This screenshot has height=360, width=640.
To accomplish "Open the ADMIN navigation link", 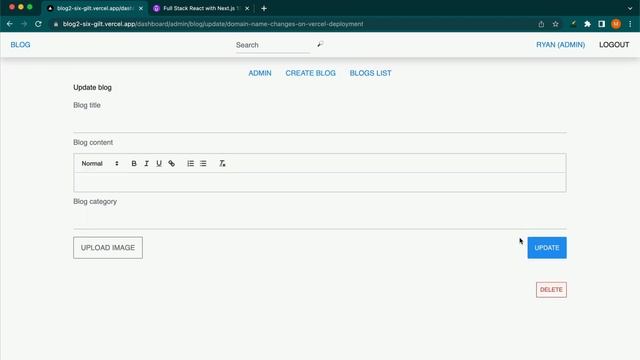I will pos(260,73).
